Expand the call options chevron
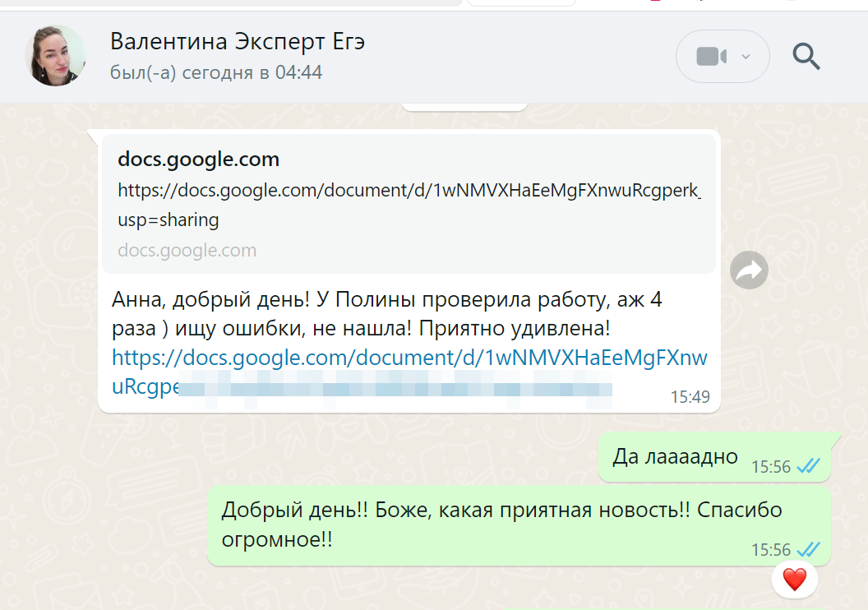 [746, 57]
